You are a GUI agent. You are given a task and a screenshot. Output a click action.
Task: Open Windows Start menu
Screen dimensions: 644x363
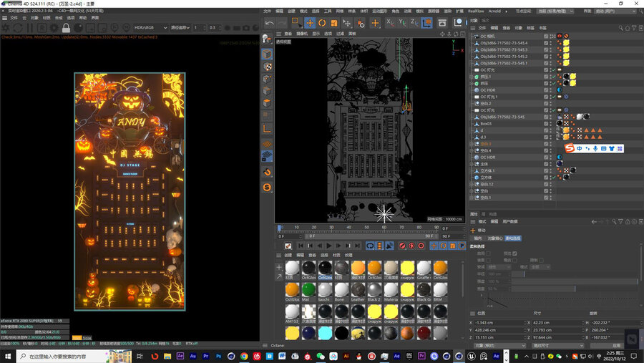(8, 356)
